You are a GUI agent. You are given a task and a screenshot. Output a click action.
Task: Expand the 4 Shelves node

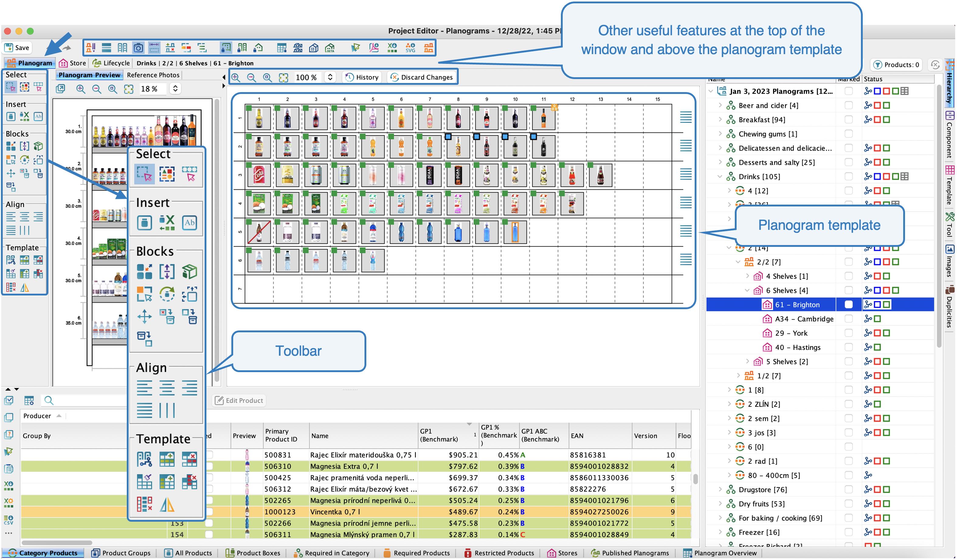click(747, 276)
